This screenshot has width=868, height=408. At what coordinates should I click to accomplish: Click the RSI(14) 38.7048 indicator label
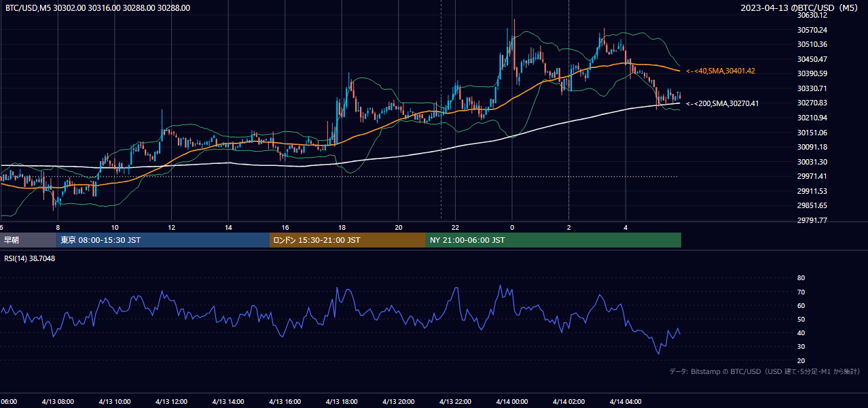click(x=30, y=258)
